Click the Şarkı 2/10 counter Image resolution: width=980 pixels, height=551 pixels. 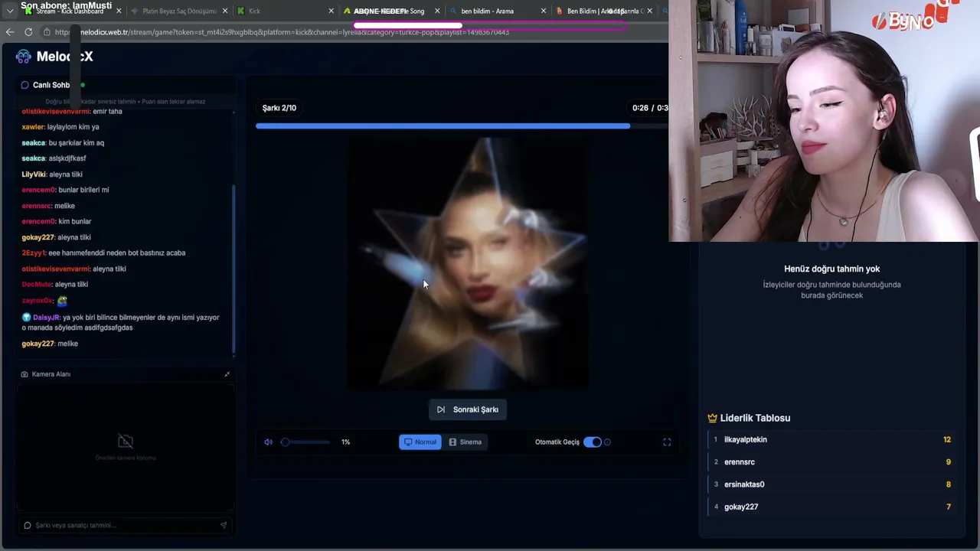(x=279, y=108)
